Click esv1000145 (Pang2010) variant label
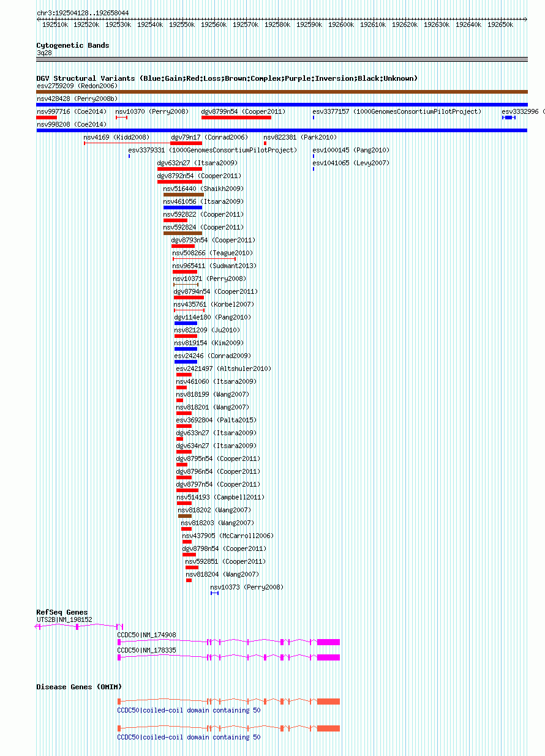Screen dimensions: 545x756 point(351,150)
